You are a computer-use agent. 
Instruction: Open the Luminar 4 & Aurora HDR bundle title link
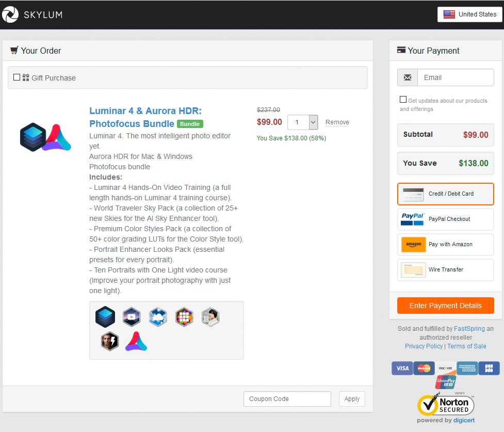(x=145, y=117)
